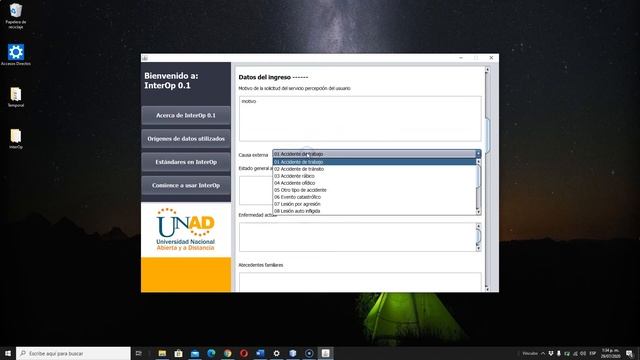Open Microsoft Word from the taskbar

[x=260, y=353]
